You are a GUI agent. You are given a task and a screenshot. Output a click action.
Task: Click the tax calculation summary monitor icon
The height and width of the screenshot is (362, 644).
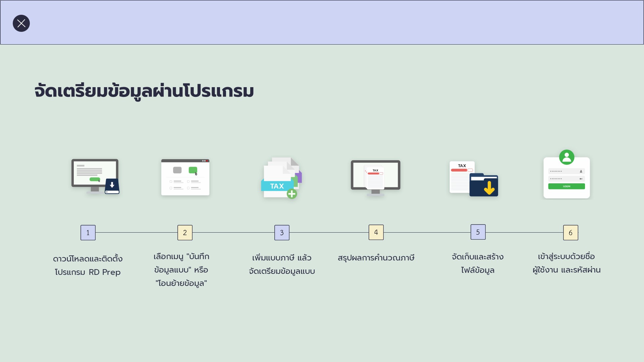point(376,178)
